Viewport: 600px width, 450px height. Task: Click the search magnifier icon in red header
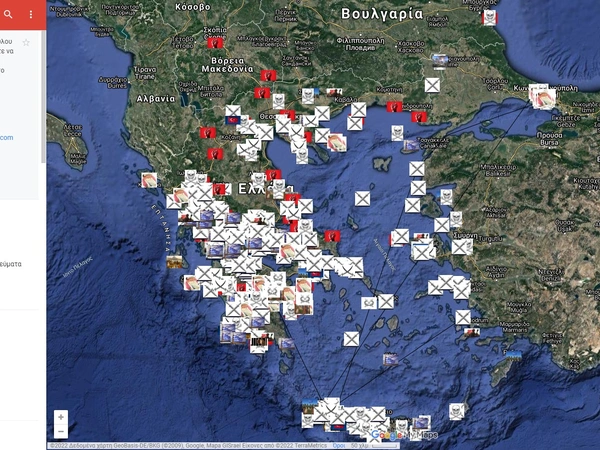(8, 13)
